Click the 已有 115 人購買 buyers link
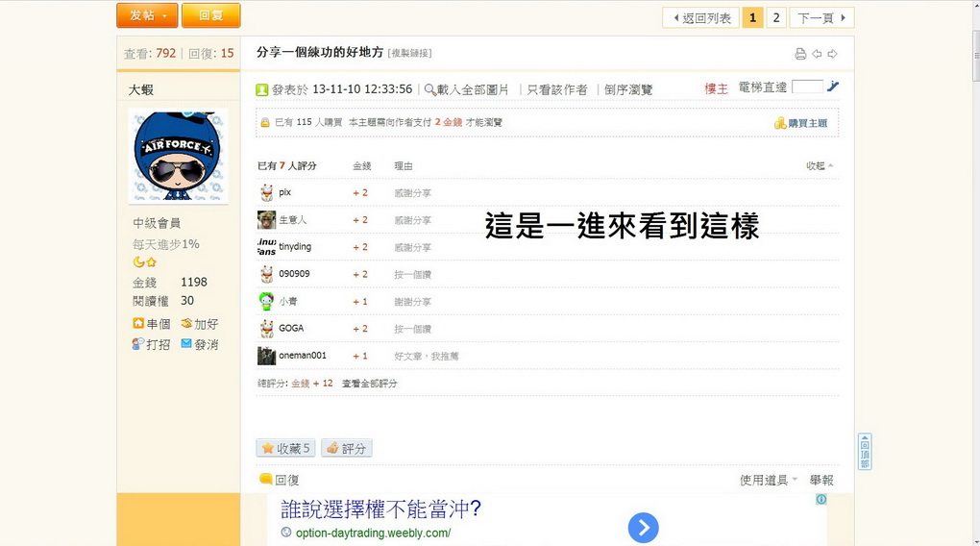Screen dimensions: 980x546 click(x=308, y=123)
